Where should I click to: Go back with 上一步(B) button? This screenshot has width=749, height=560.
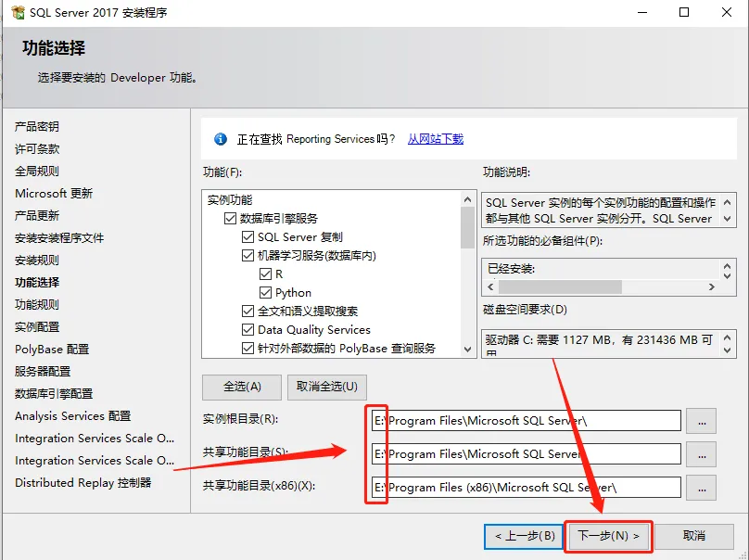tap(525, 536)
